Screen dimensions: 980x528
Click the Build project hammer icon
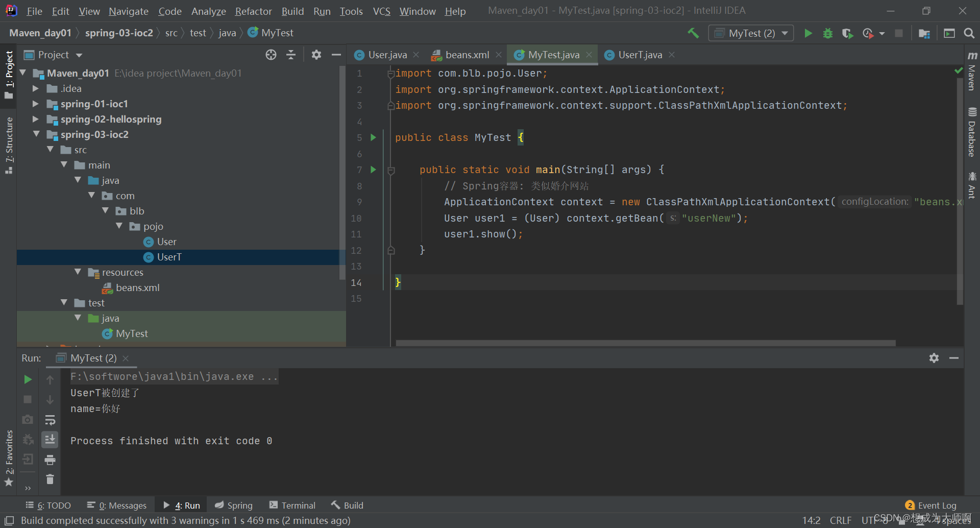pos(693,33)
